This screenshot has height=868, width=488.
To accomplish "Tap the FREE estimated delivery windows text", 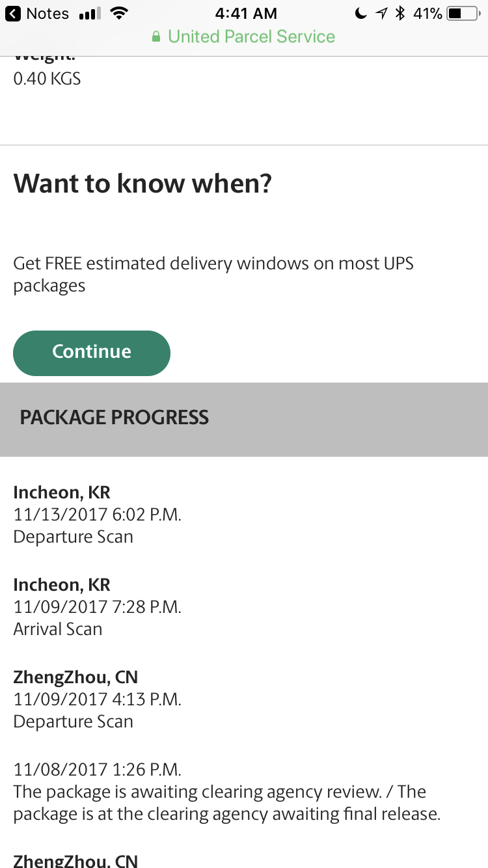I will click(x=213, y=275).
